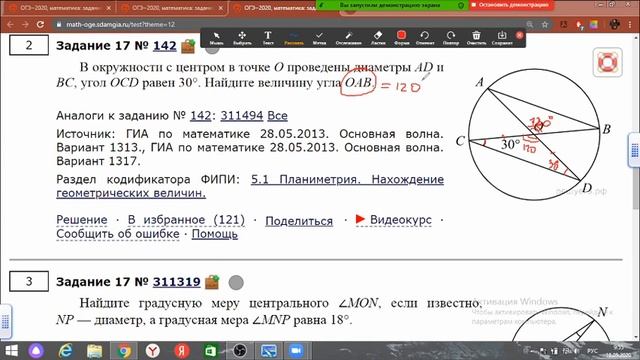640x360 pixels.
Task: Click the Все analogs link
Action: (277, 116)
